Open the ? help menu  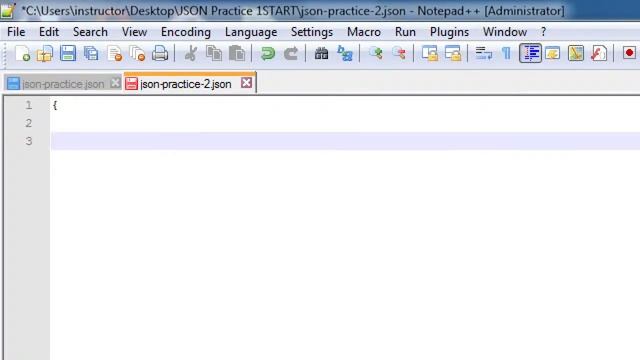click(x=543, y=32)
